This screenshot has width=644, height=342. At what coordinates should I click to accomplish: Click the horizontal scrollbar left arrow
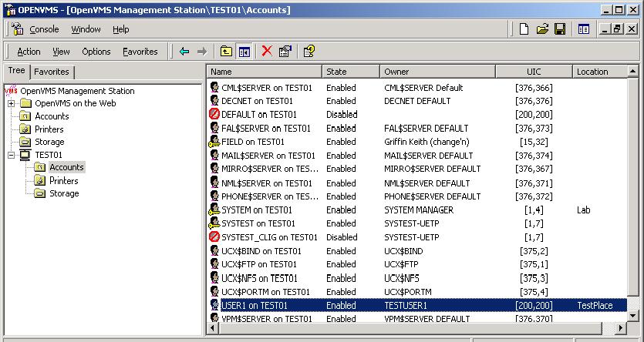(x=213, y=327)
